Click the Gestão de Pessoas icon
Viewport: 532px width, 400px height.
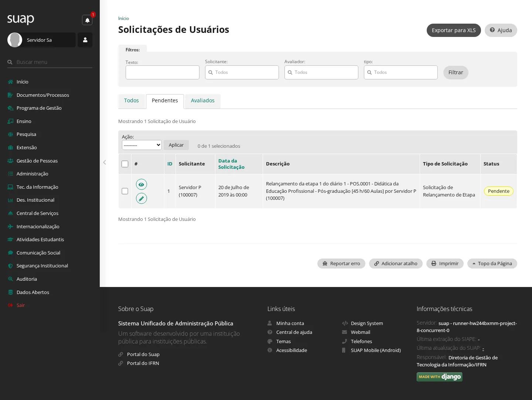pyautogui.click(x=10, y=161)
